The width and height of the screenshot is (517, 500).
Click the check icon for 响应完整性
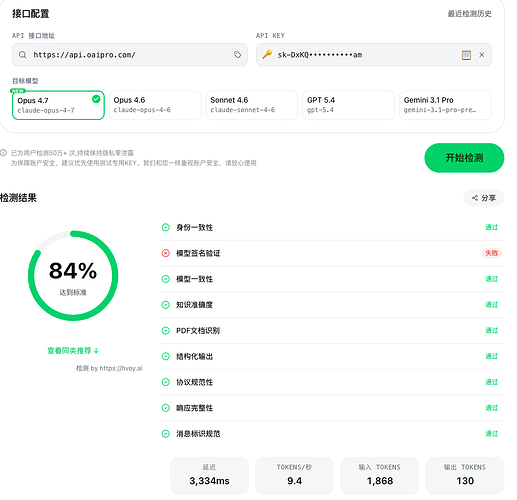click(166, 408)
